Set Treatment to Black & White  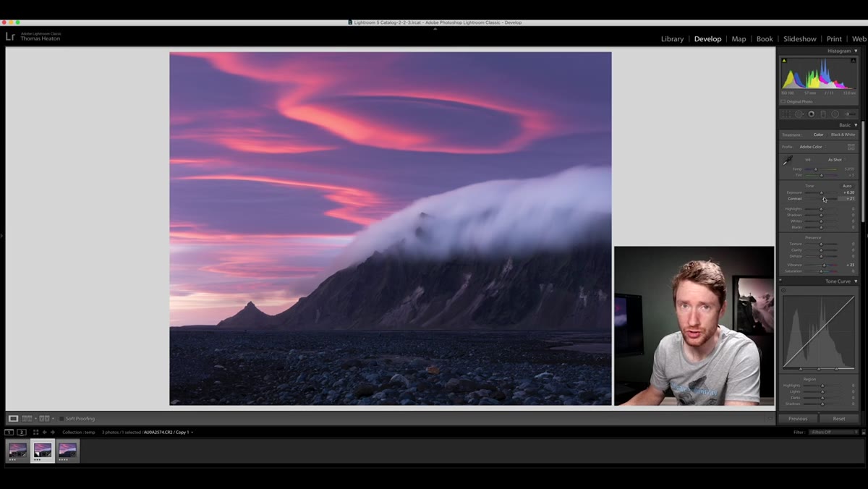pyautogui.click(x=843, y=135)
